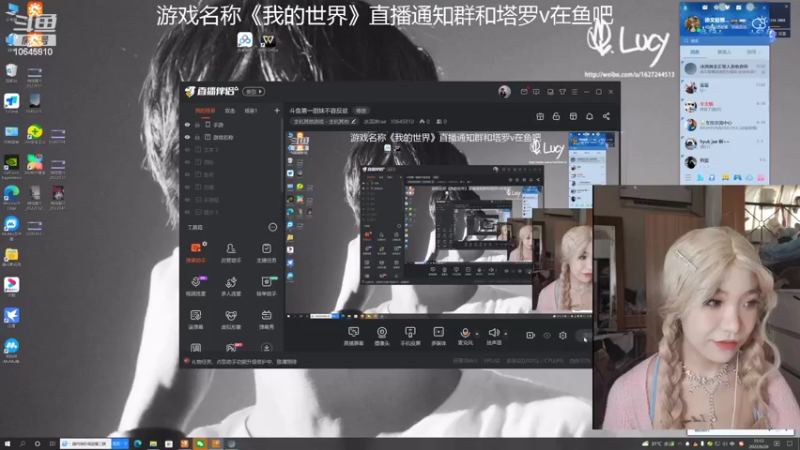Toggle the lock on the 手游 source
The height and width of the screenshot is (450, 800).
coord(197,124)
